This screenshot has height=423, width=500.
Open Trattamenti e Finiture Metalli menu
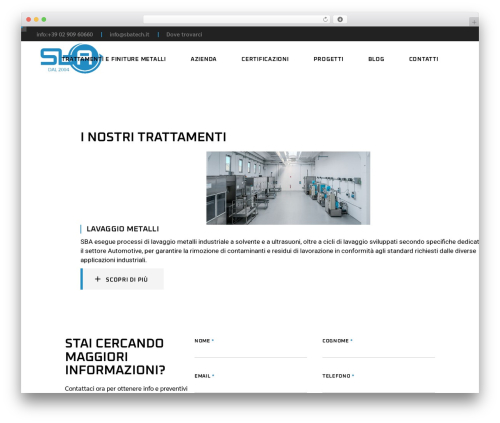pos(114,59)
